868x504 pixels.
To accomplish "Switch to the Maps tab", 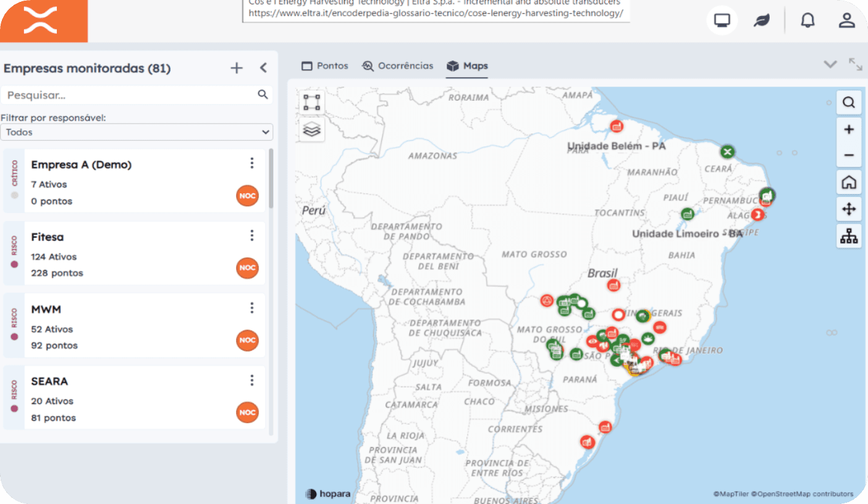I will (467, 65).
